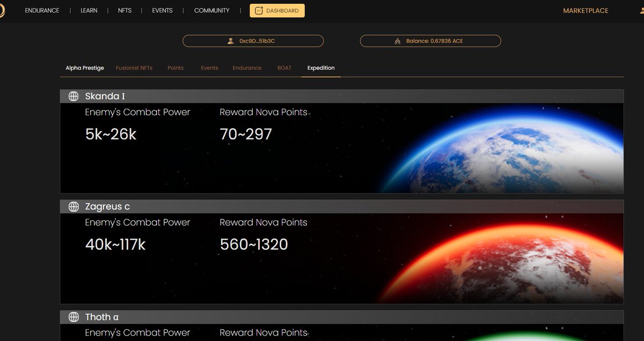644x341 pixels.
Task: Click the globe icon beside Thoth α
Action: coord(74,317)
